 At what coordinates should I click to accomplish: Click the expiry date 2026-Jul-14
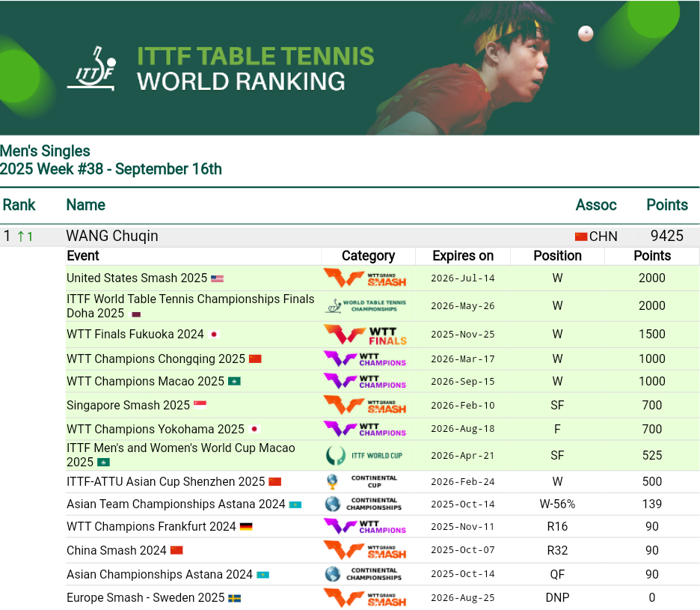462,278
